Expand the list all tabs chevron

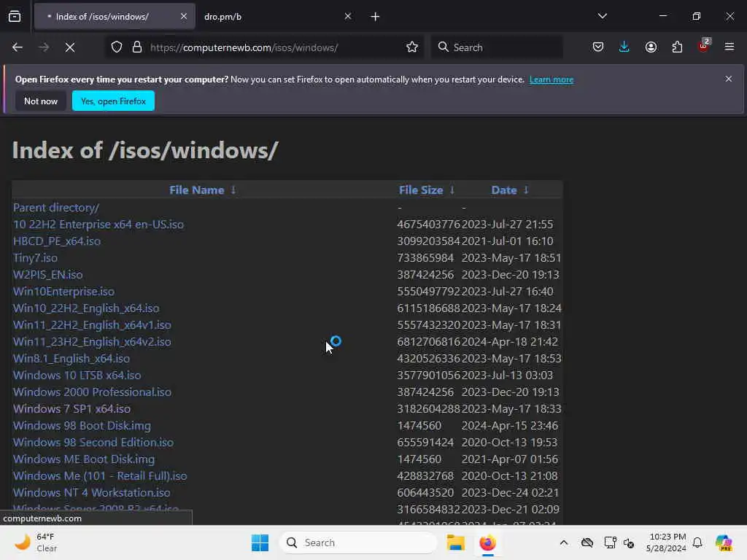click(603, 16)
